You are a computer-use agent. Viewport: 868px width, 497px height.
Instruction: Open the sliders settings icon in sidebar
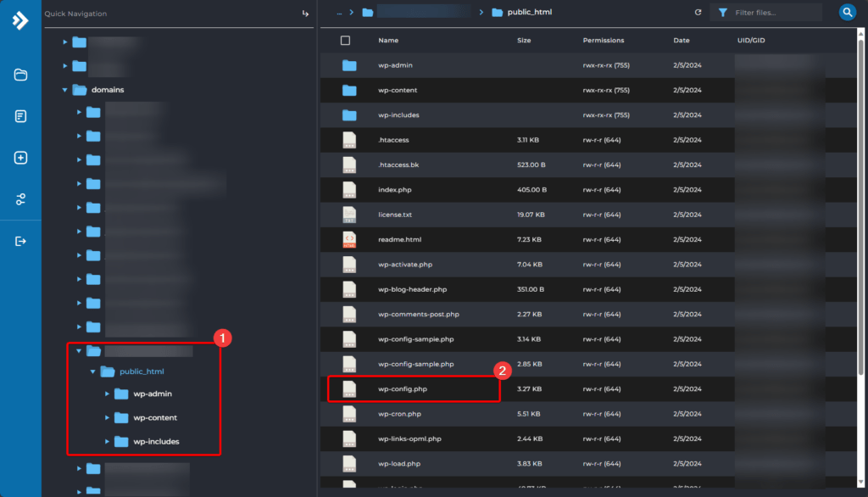pyautogui.click(x=20, y=199)
